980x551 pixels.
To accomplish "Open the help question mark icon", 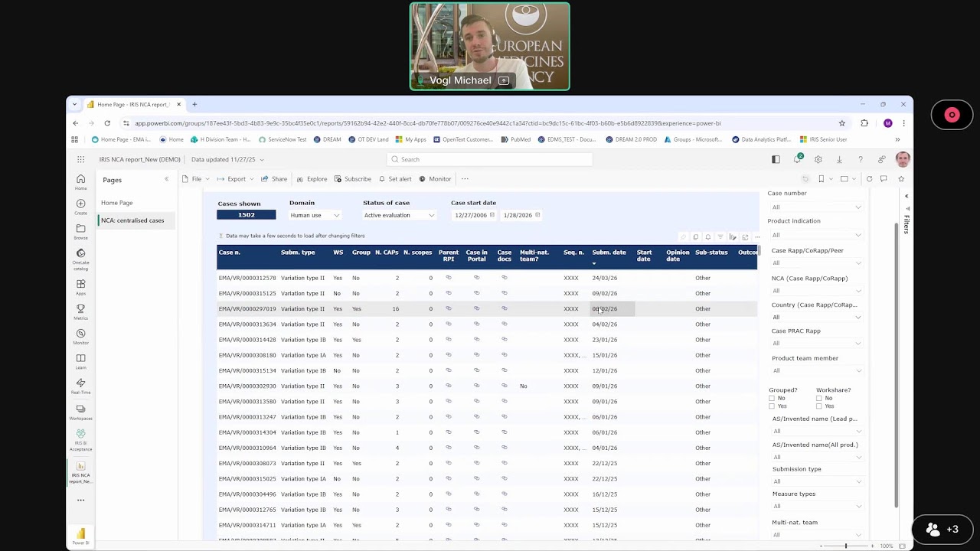I will (861, 159).
